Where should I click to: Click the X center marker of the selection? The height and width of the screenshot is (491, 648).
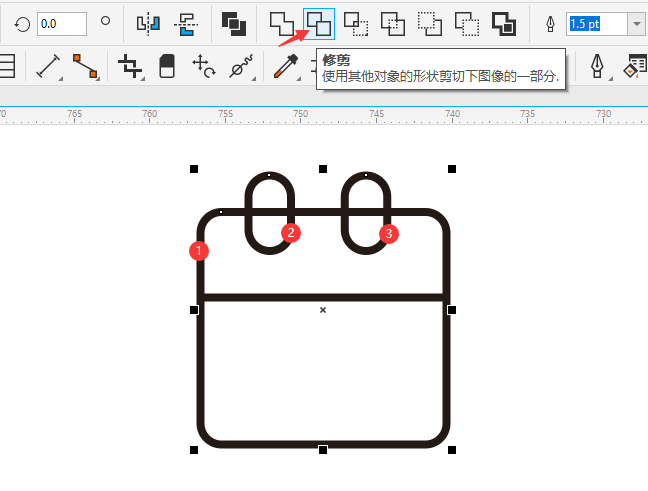[x=323, y=310]
